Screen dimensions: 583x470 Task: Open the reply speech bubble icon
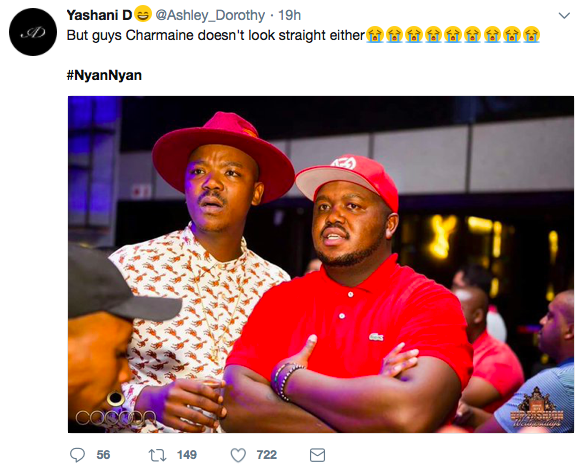click(x=77, y=455)
